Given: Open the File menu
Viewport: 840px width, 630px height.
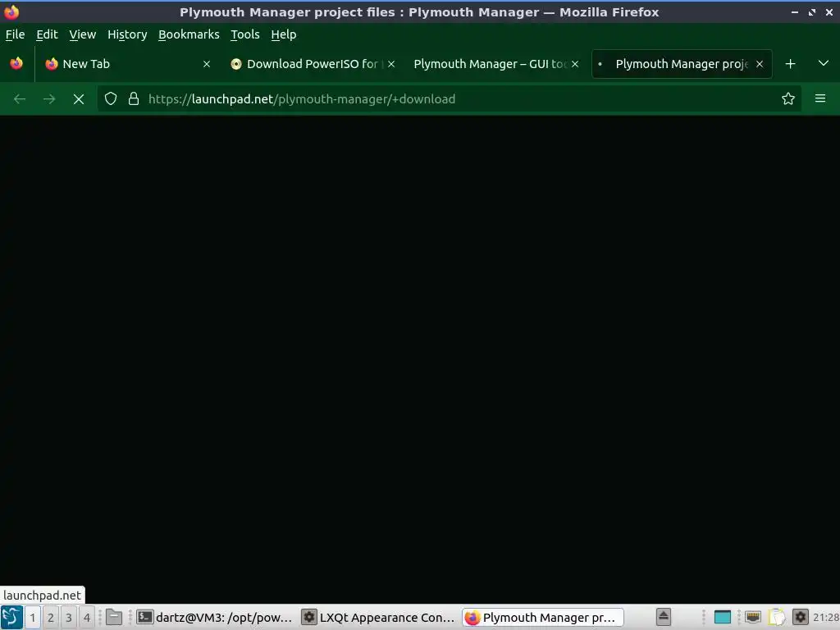Looking at the screenshot, I should tap(15, 34).
